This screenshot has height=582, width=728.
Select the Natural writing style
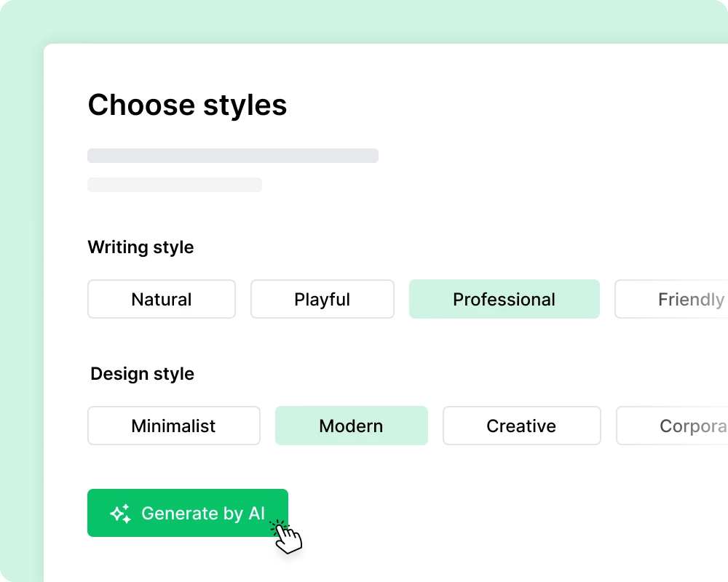click(162, 299)
